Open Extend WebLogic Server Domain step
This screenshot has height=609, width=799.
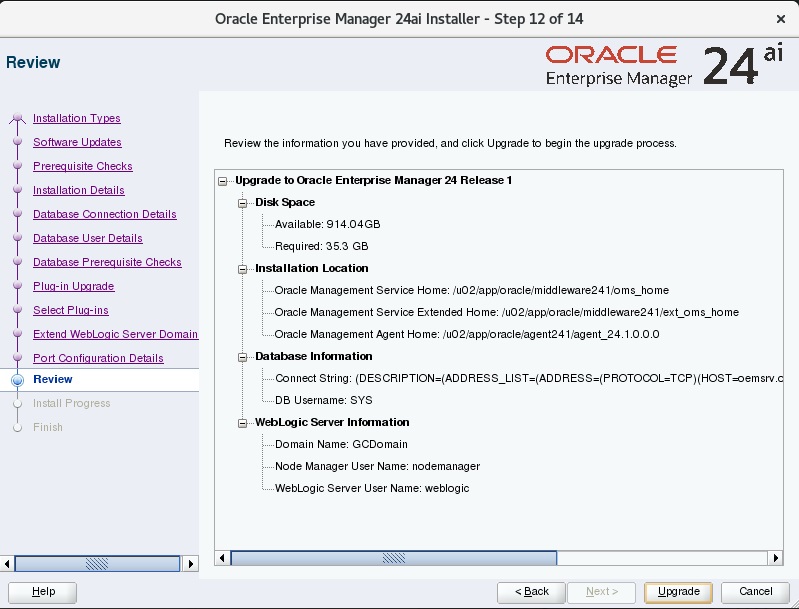coord(115,334)
